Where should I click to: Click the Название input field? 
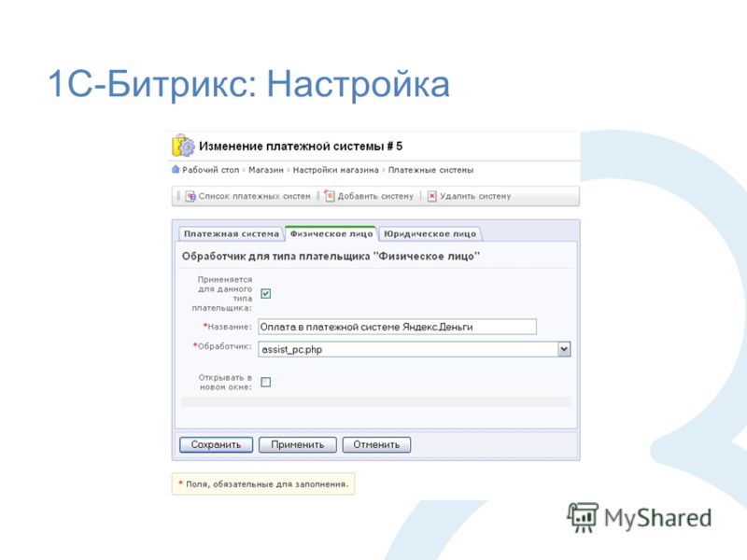398,327
